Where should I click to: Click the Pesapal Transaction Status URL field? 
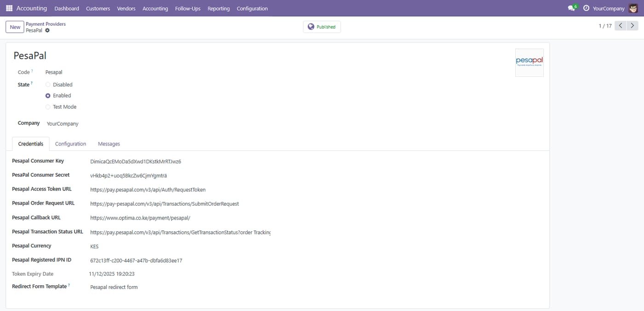click(180, 232)
